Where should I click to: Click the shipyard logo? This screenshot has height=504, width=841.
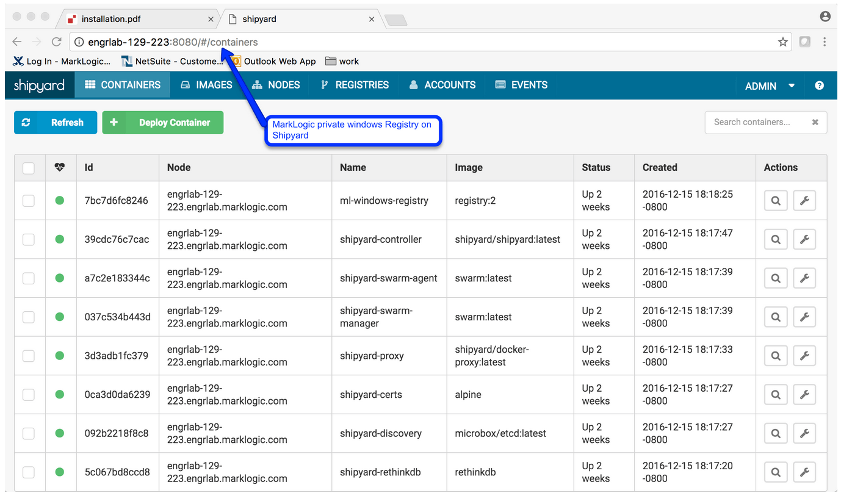click(39, 85)
